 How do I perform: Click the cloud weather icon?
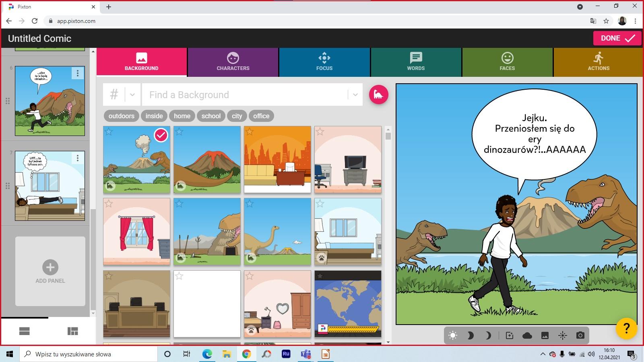pyautogui.click(x=527, y=335)
